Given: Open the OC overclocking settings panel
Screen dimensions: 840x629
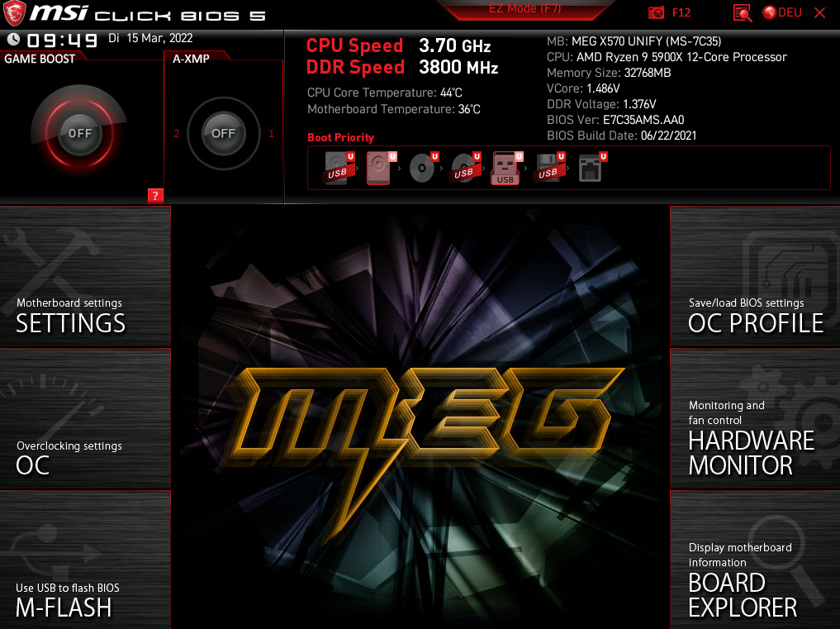Looking at the screenshot, I should [85, 418].
